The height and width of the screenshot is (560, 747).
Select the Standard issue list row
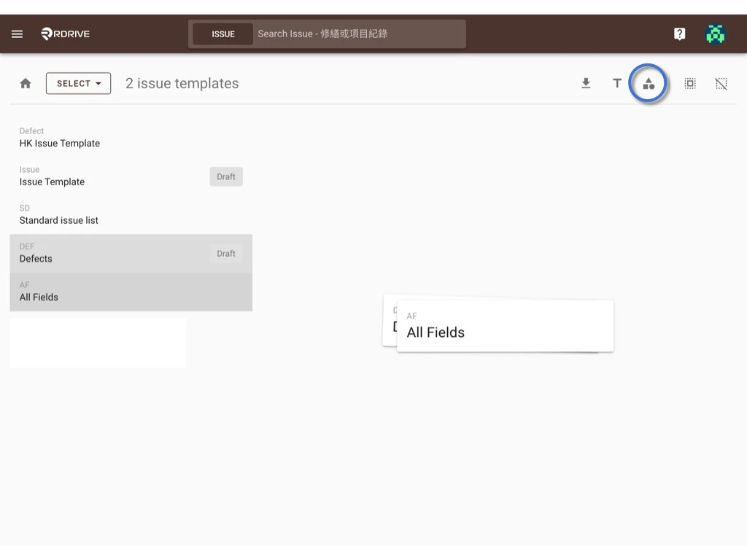tap(131, 215)
